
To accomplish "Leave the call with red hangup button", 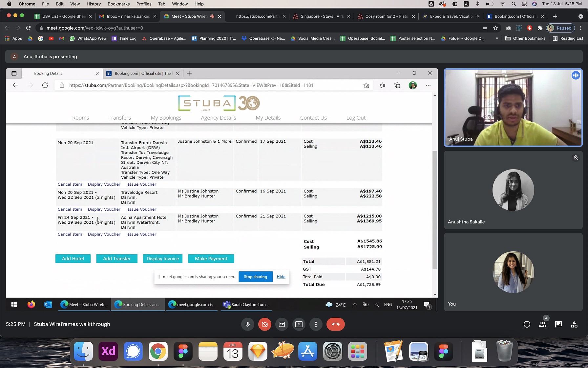I will coord(335,324).
